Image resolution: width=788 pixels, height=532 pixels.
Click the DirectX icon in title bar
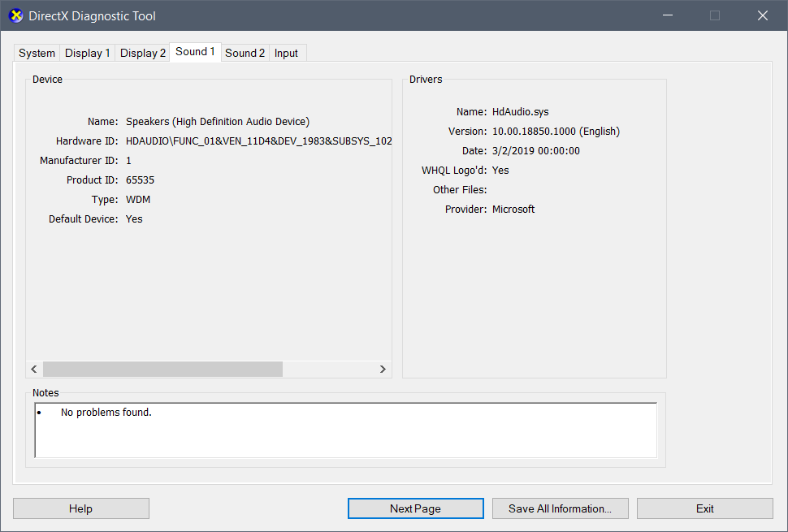pyautogui.click(x=16, y=15)
